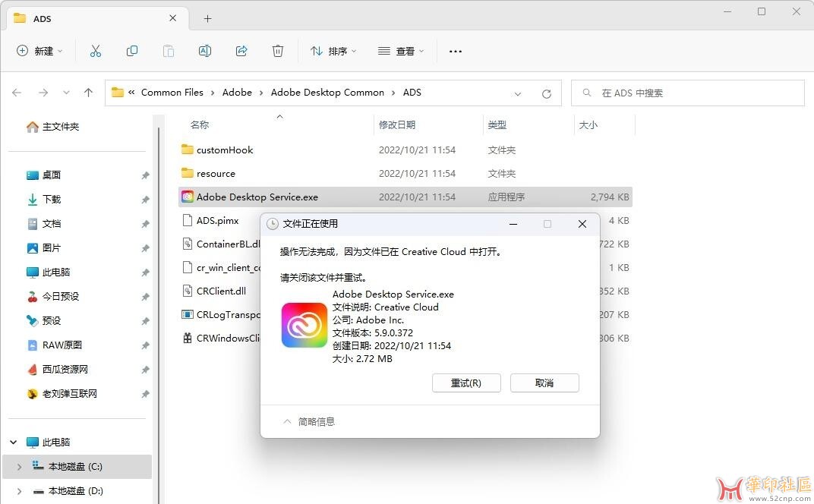
Task: Open 下载 (Downloads) in sidebar
Action: tap(43, 200)
